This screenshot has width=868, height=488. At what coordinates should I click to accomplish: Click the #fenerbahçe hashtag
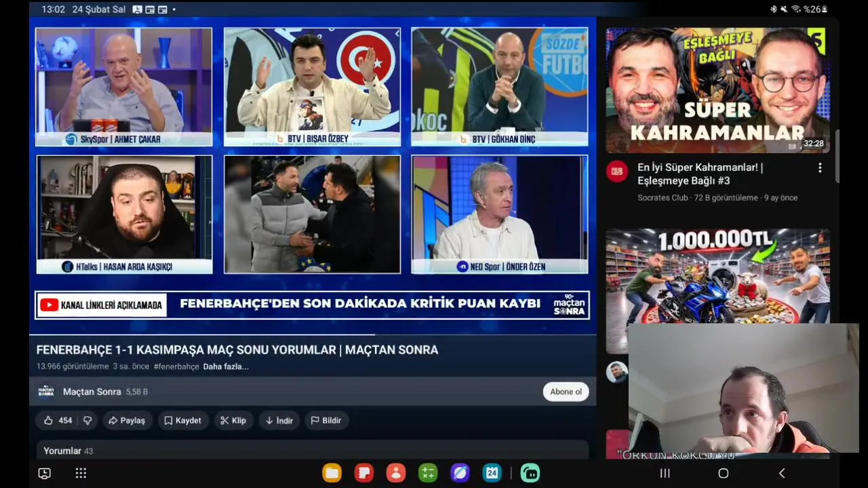[x=176, y=367]
